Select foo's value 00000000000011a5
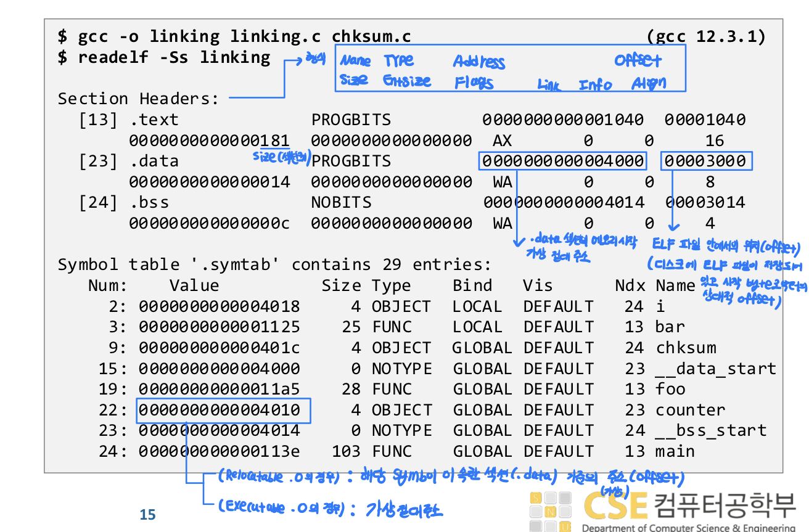The image size is (809, 532). [x=220, y=389]
